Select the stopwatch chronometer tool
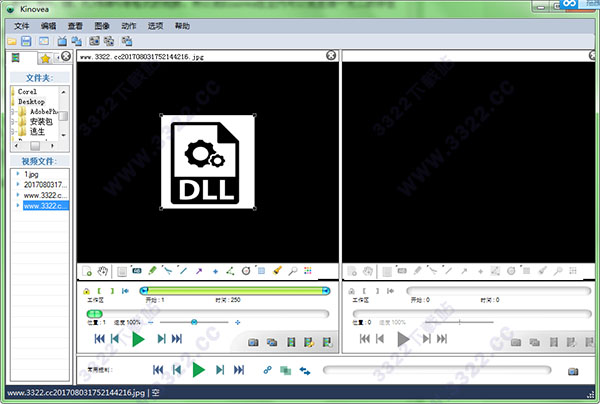This screenshot has height=404, width=600. 246,271
